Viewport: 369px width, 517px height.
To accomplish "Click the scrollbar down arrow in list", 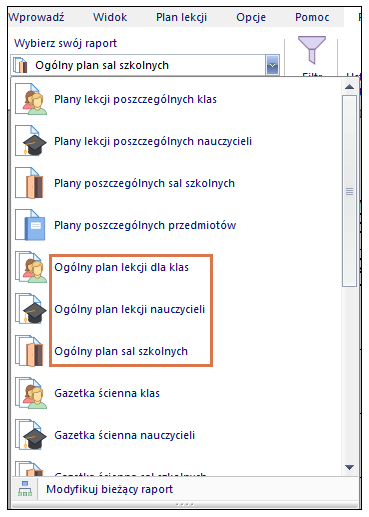I will pos(349,467).
